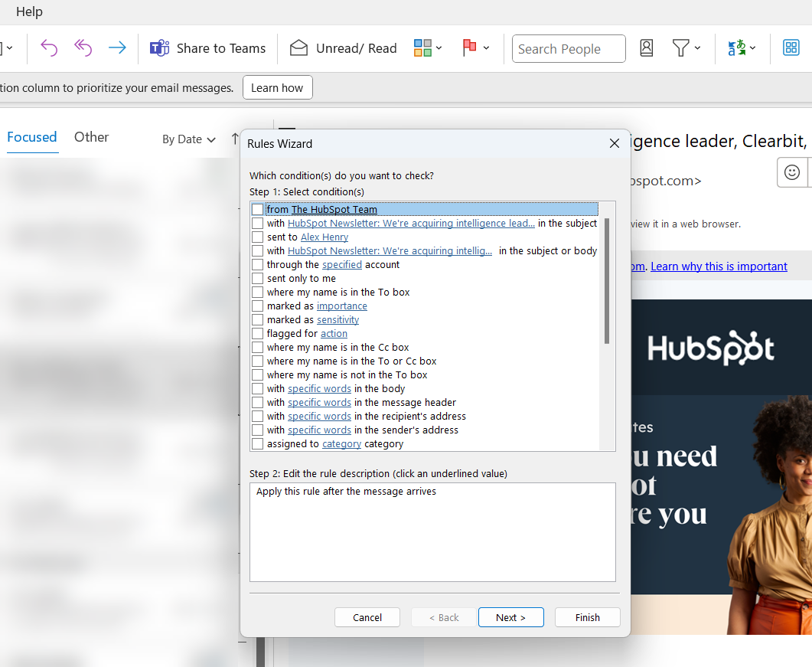This screenshot has height=667, width=812.
Task: Click the Cancel button in Rules Wizard
Action: click(367, 617)
